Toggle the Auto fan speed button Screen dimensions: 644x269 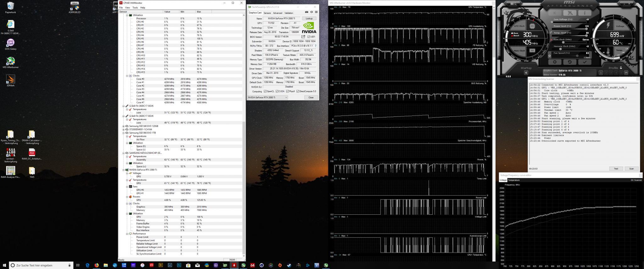pyautogui.click(x=588, y=57)
